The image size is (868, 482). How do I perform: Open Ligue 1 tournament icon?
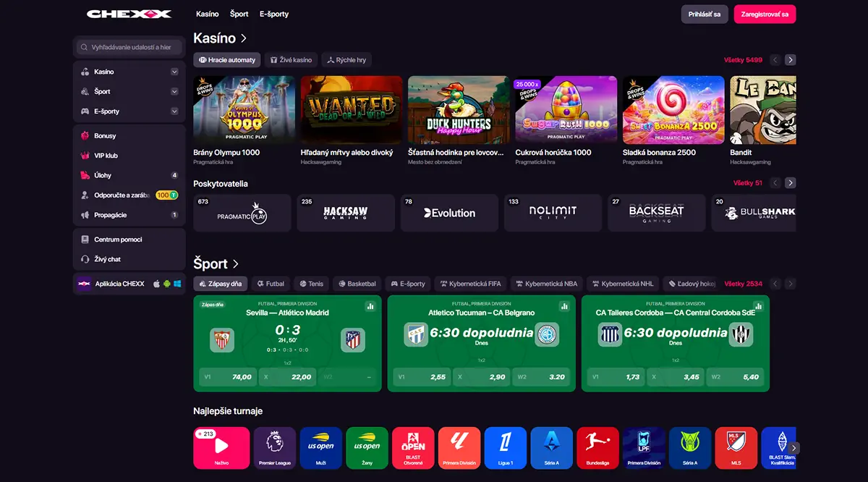505,448
